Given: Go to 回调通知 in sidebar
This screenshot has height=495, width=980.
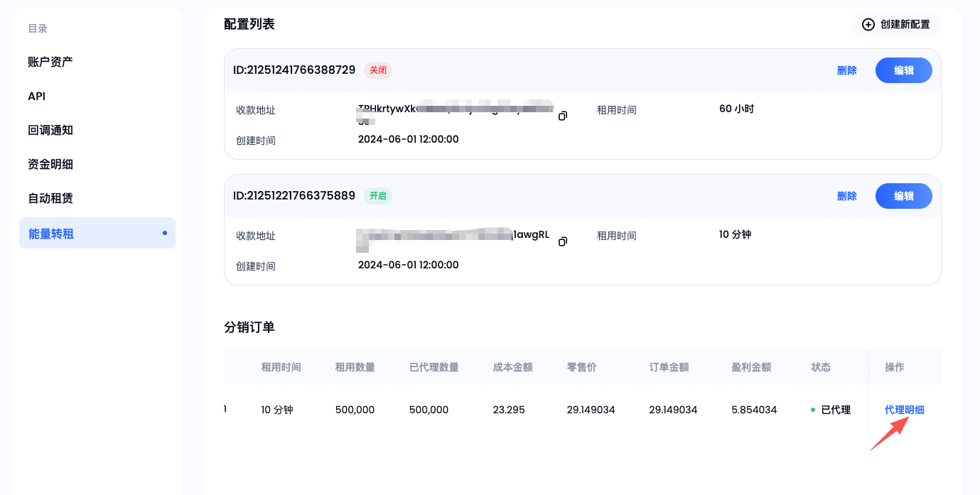Looking at the screenshot, I should point(50,130).
